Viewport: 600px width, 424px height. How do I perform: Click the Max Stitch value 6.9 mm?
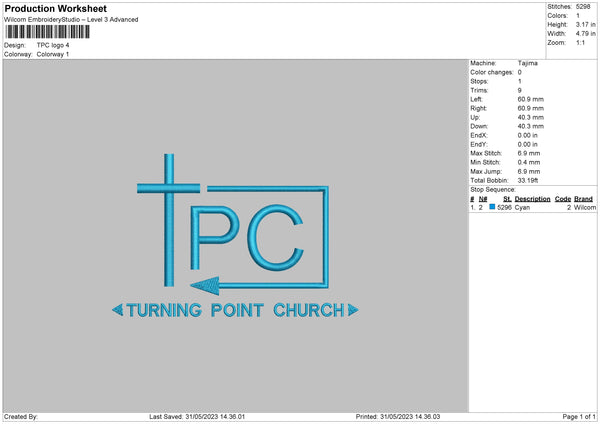click(x=529, y=153)
